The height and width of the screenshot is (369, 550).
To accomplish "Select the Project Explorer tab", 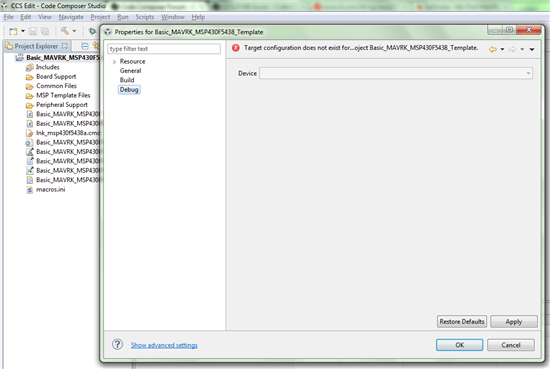I will click(x=36, y=46).
